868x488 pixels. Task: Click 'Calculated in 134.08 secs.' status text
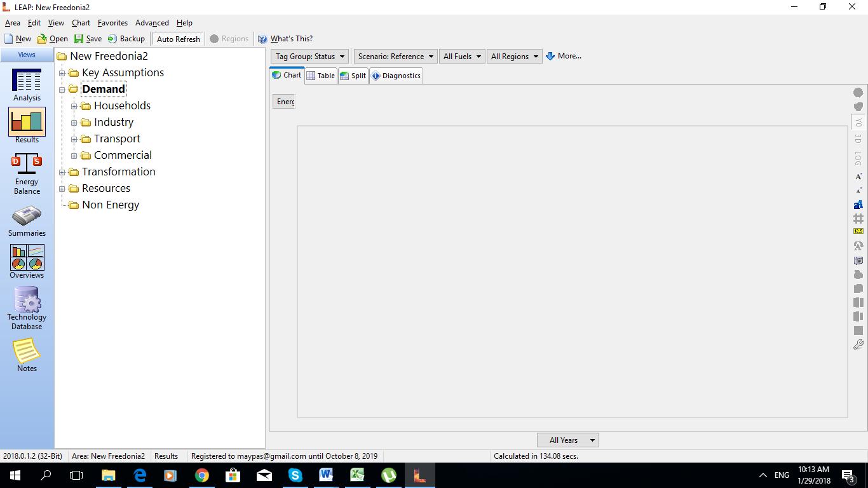[536, 456]
